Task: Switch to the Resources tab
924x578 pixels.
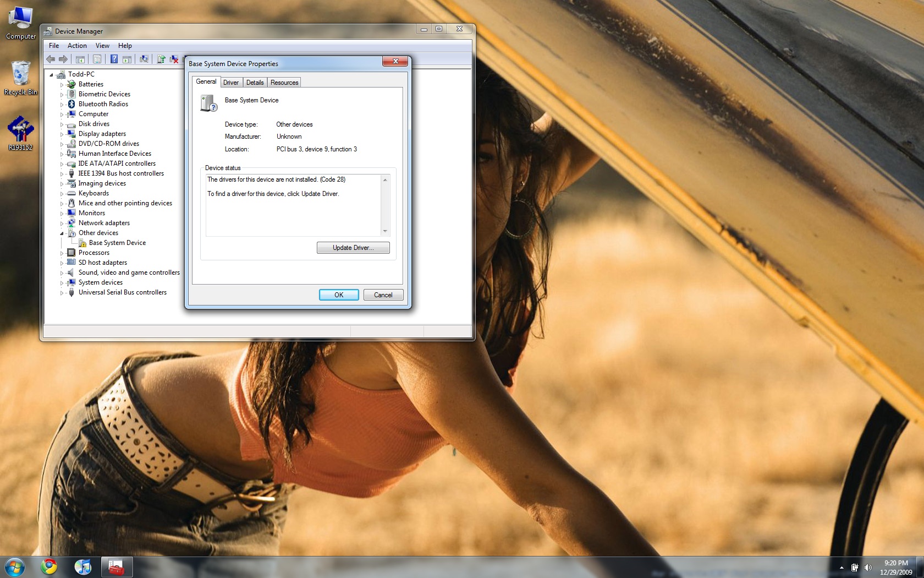Action: [x=284, y=83]
